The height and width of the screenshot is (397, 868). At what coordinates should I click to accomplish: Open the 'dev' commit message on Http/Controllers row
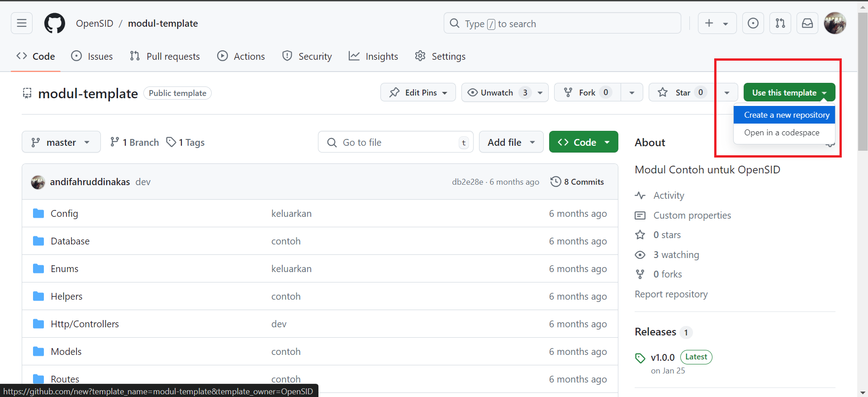click(279, 324)
